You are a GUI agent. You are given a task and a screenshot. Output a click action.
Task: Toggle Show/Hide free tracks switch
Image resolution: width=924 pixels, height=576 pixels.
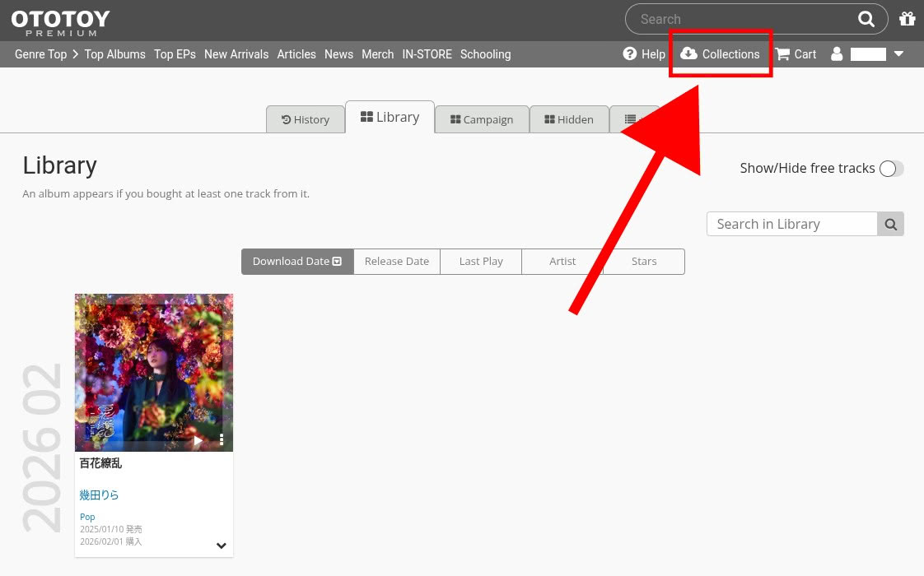(x=890, y=169)
